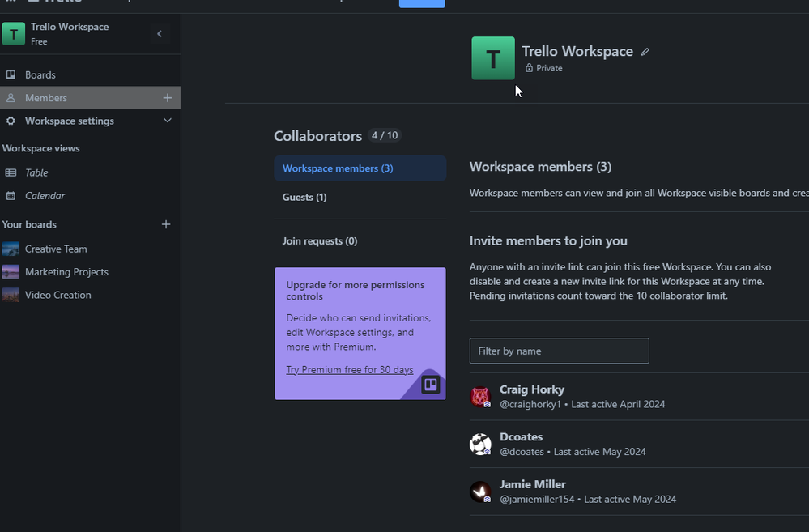Click the Members person icon in sidebar
This screenshot has height=532, width=809.
(x=11, y=98)
